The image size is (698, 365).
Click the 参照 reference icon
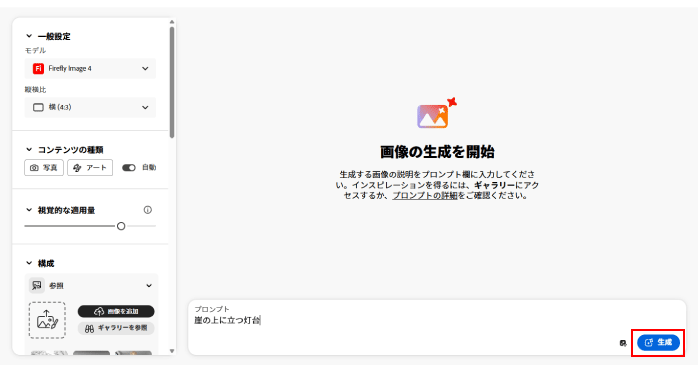point(37,285)
